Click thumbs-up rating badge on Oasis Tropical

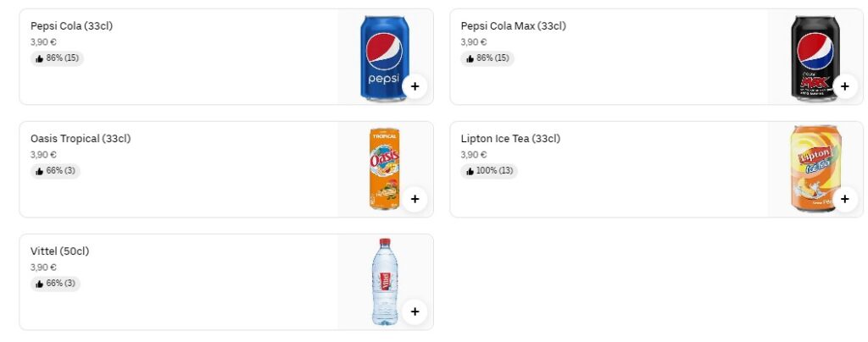[56, 171]
